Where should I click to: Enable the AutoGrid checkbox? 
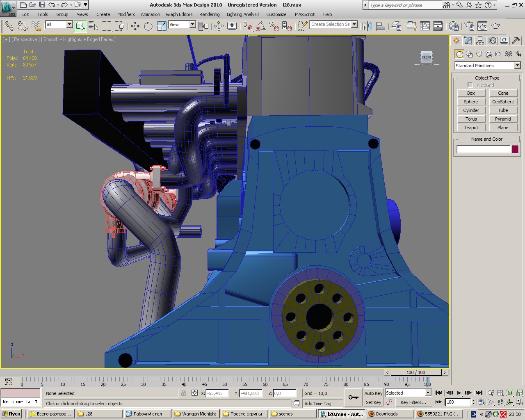[470, 85]
